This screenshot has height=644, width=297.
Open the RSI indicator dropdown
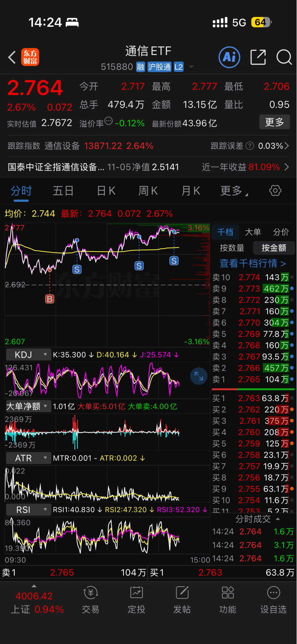(28, 510)
